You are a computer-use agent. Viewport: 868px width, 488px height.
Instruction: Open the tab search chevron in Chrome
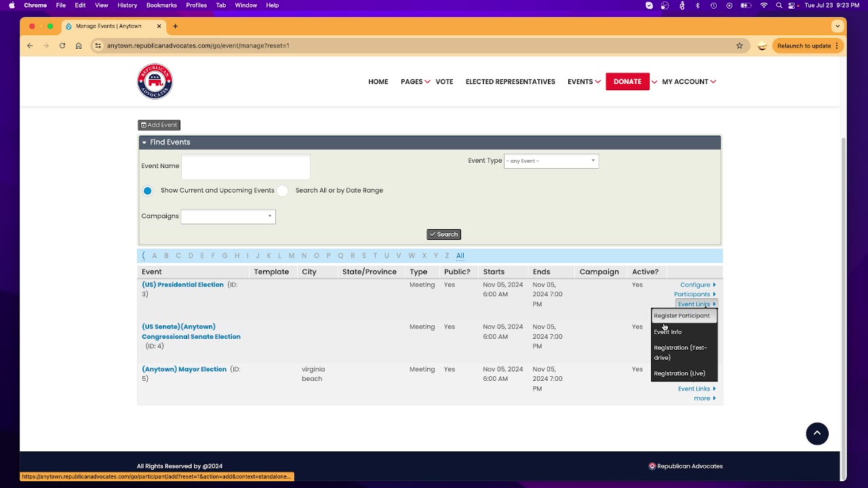[838, 26]
